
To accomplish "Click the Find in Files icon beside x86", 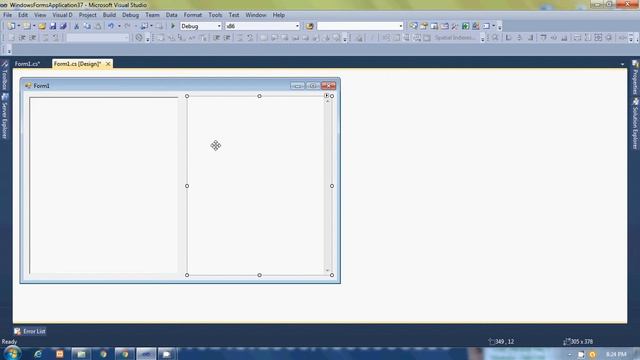I will (x=310, y=26).
